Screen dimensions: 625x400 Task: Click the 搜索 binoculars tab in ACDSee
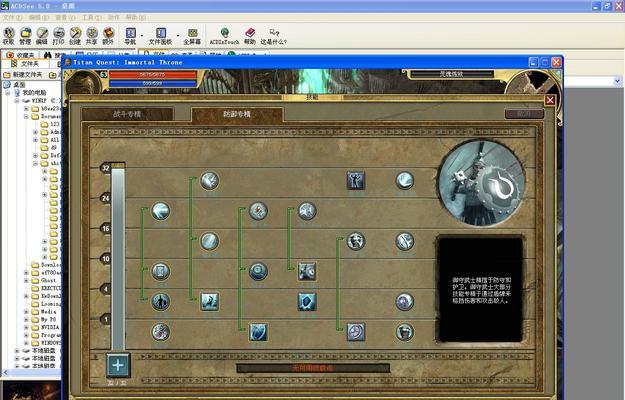pos(55,55)
